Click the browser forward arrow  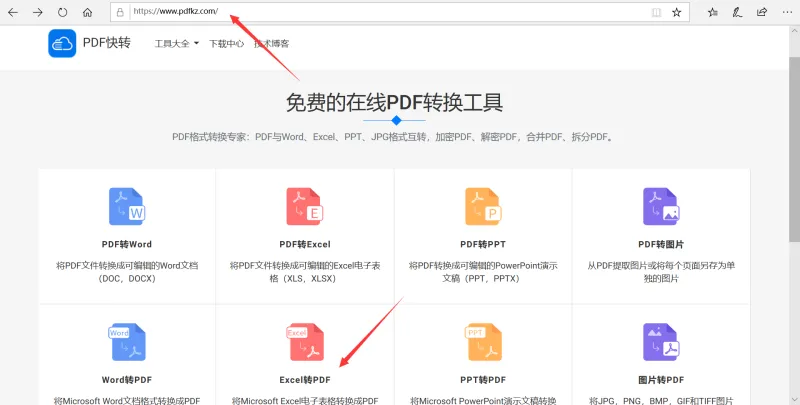38,12
